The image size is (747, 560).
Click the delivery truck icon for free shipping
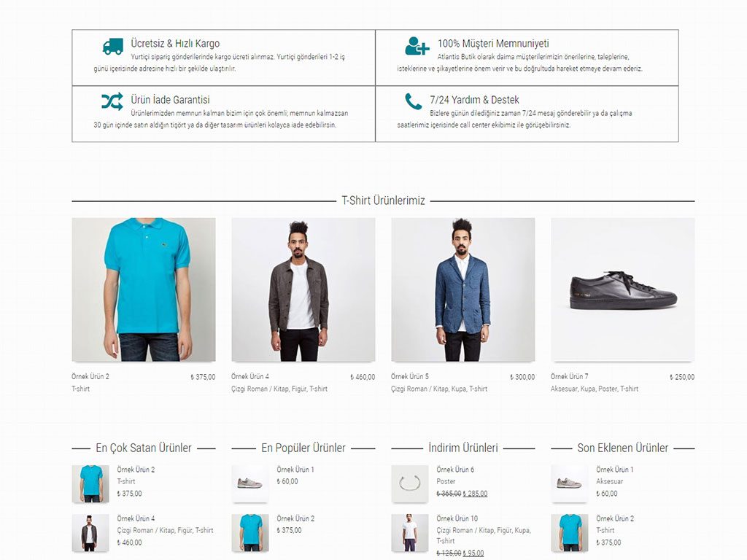click(x=113, y=46)
